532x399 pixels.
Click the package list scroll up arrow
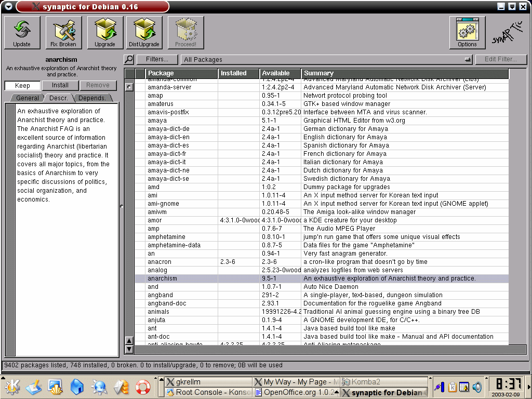click(129, 341)
